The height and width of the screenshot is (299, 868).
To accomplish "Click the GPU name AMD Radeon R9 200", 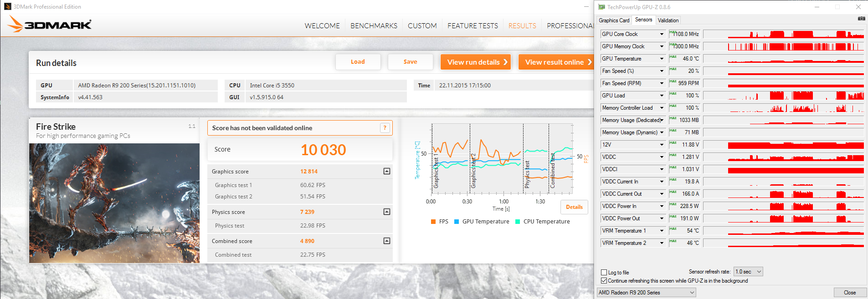I will pyautogui.click(x=137, y=86).
